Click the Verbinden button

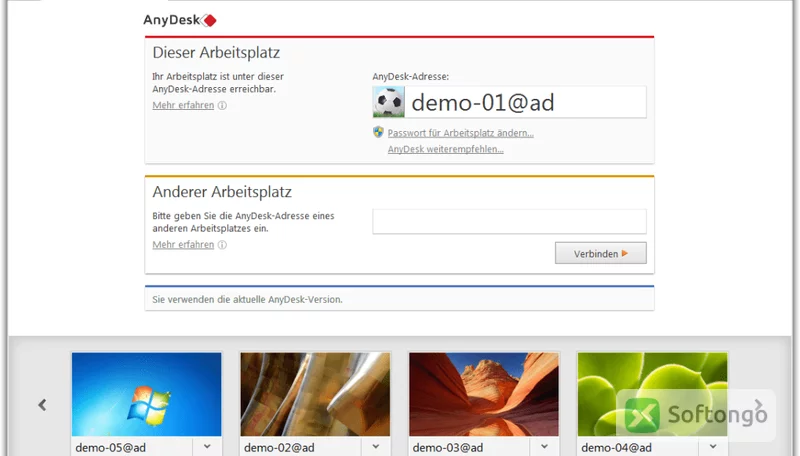(601, 253)
